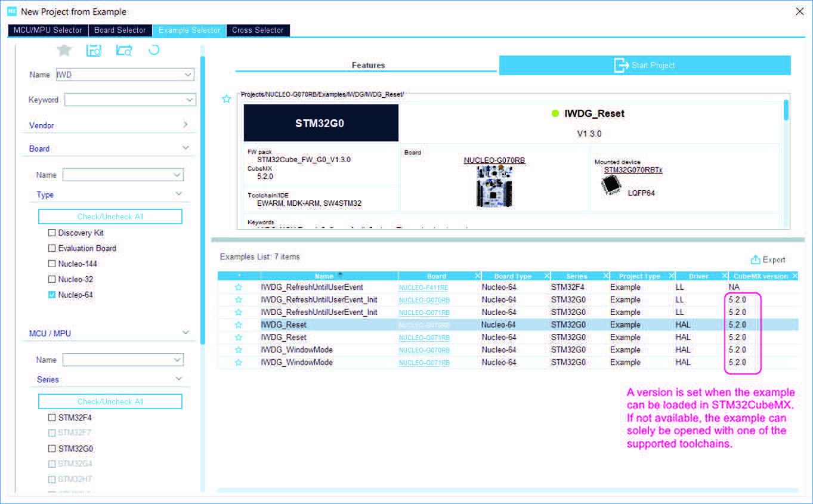Click the left filter panel vertical scrollbar
Viewport: 813px width, 504px height.
pos(203,200)
